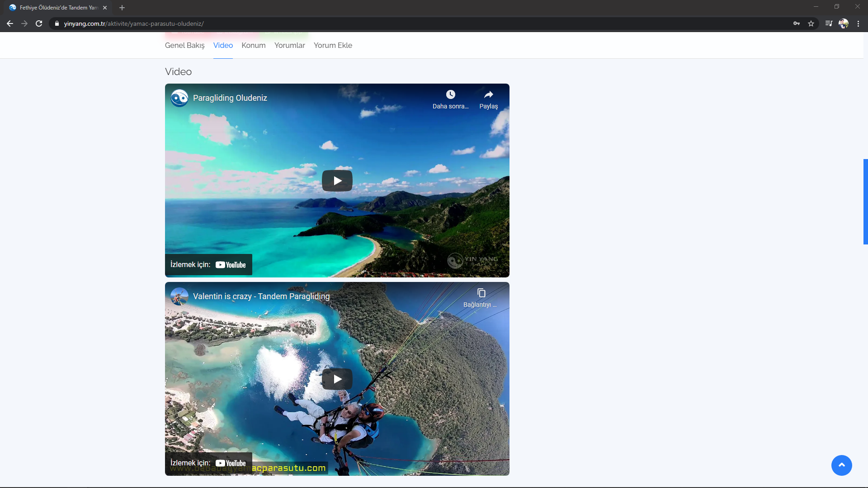Play the Valentin is crazy video
This screenshot has width=868, height=488.
click(337, 379)
